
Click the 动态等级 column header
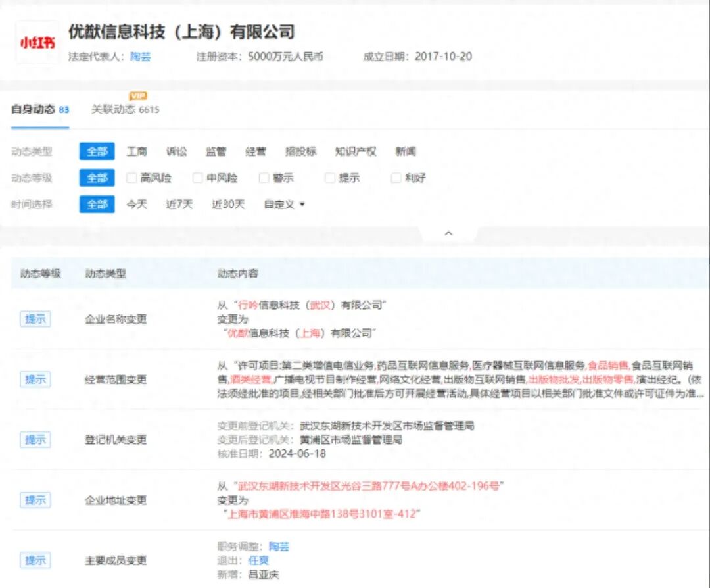[41, 274]
